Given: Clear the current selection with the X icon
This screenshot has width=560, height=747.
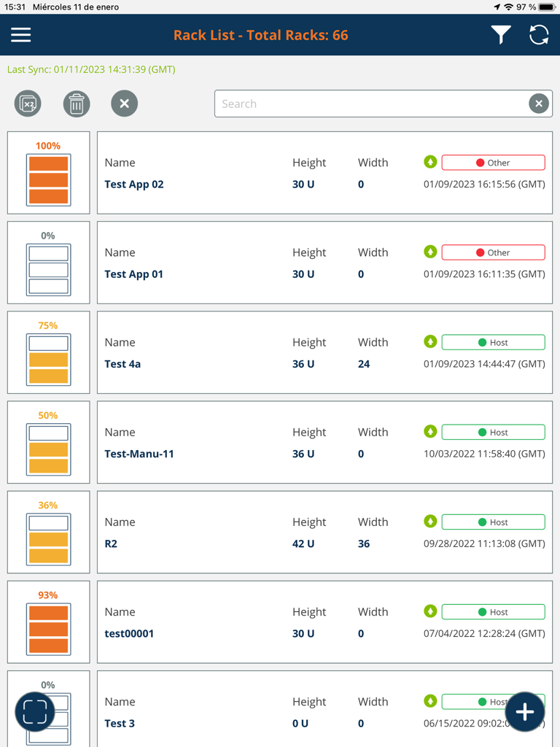Looking at the screenshot, I should tap(124, 104).
